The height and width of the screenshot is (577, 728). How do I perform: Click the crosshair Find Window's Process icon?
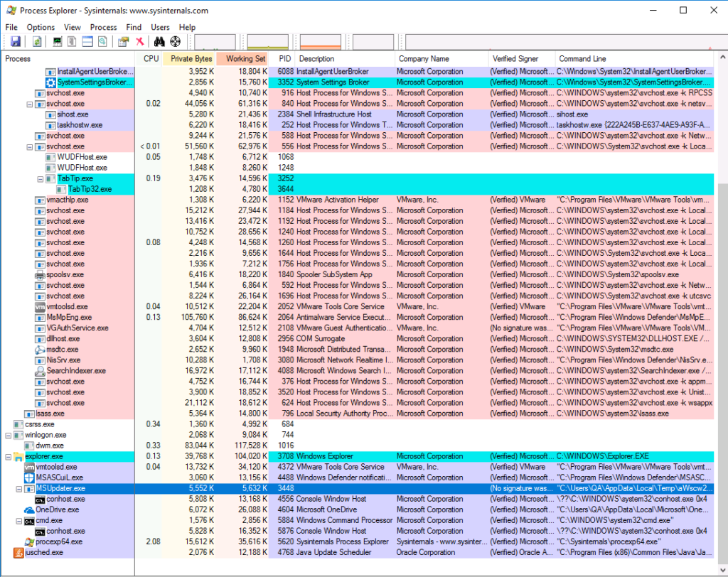[175, 42]
